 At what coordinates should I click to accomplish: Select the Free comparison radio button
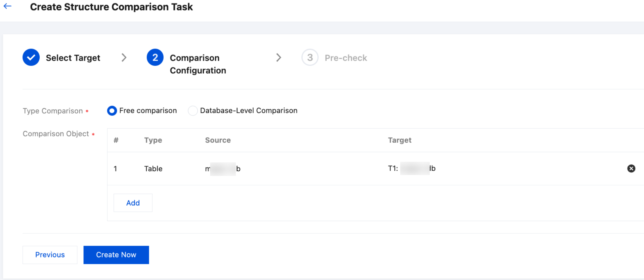point(112,111)
